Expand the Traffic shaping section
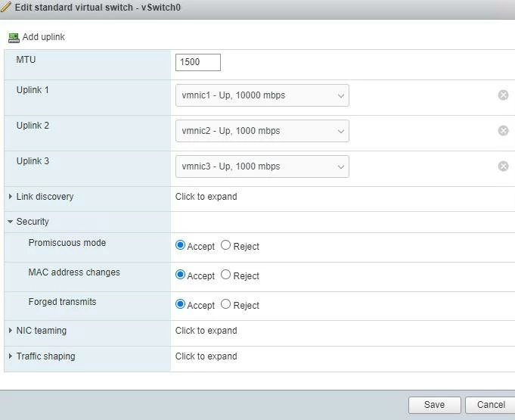The width and height of the screenshot is (515, 420). click(x=10, y=356)
